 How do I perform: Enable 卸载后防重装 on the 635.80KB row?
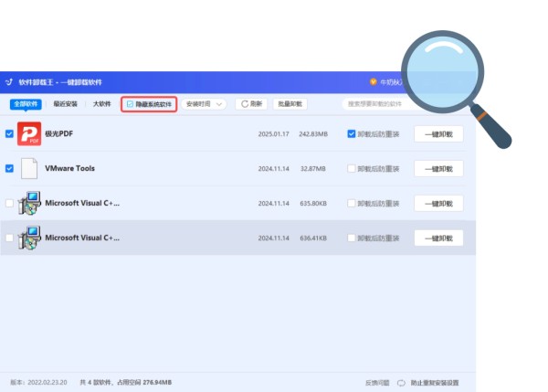point(352,203)
